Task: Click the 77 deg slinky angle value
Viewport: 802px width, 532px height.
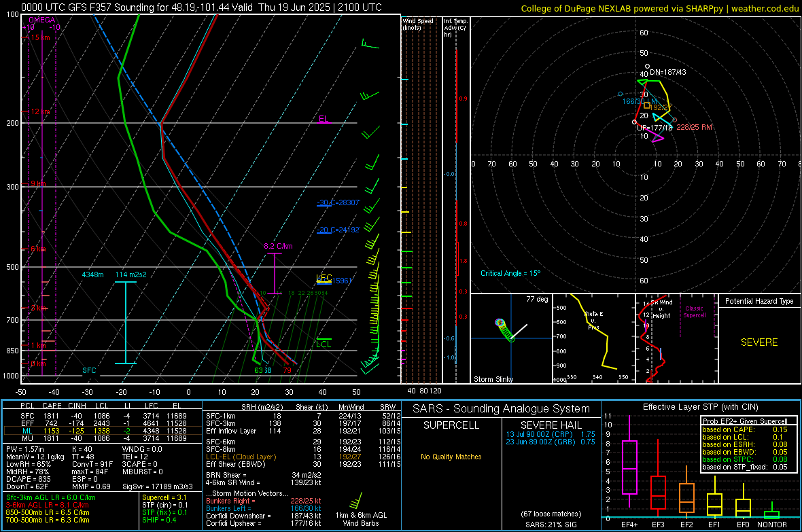Action: point(537,299)
